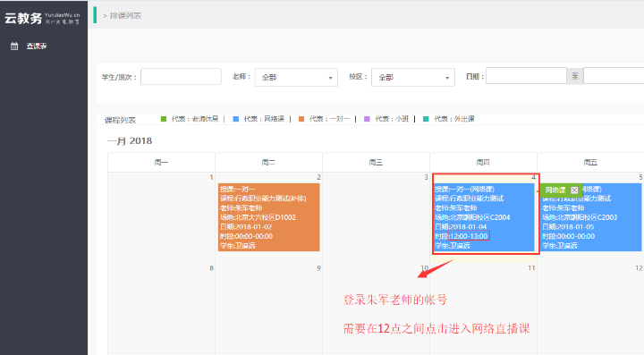Open the blue network lesson on January 4
Screen dimensions: 644x355
click(484, 217)
